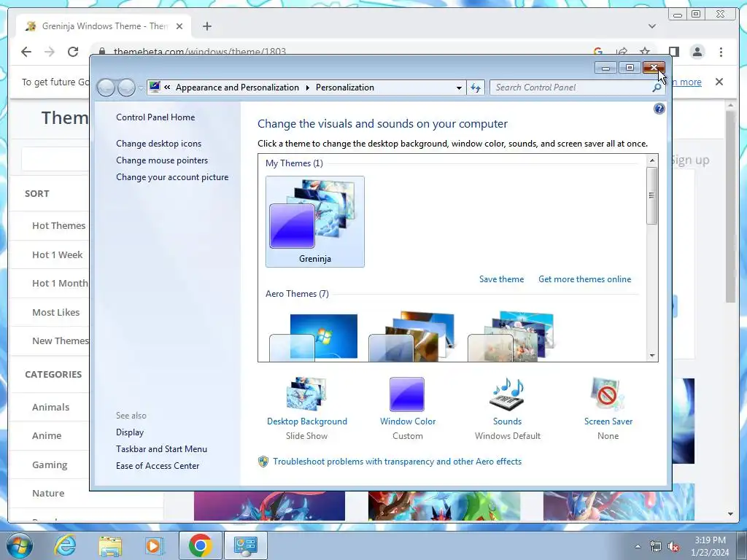Viewport: 747px width, 560px height.
Task: Open the Windows Start button
Action: click(20, 545)
